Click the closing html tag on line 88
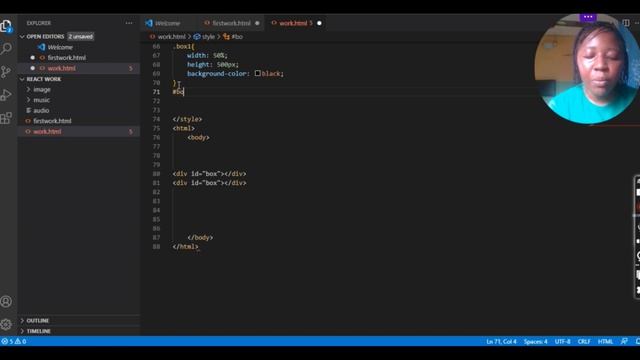Viewport: 640px width, 360px height. pos(185,247)
